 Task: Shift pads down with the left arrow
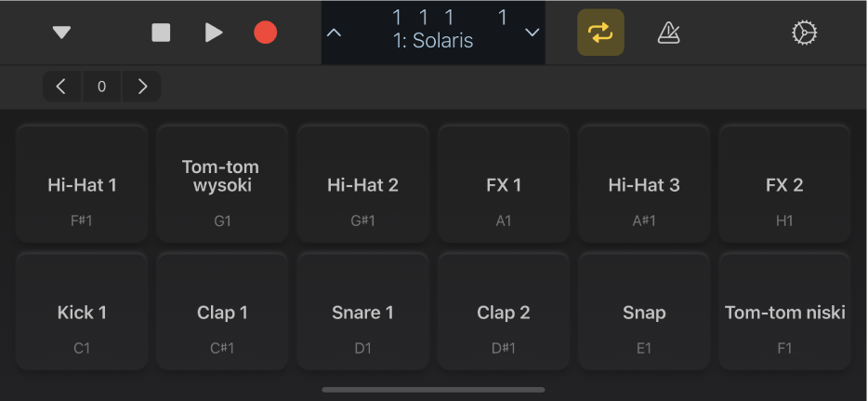[61, 87]
